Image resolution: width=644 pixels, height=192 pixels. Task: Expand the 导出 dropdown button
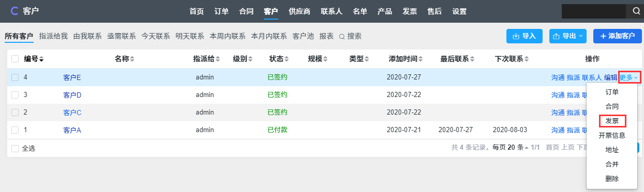tap(568, 36)
